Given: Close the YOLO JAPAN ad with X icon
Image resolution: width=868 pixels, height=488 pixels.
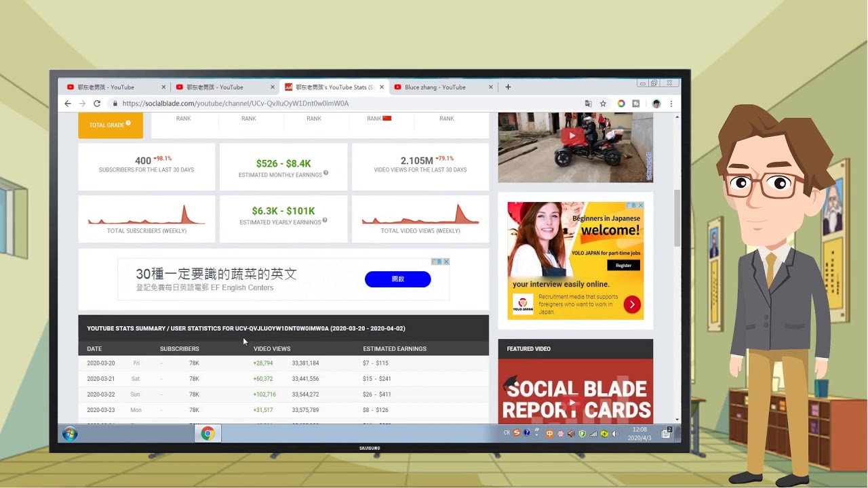Looking at the screenshot, I should (x=640, y=205).
